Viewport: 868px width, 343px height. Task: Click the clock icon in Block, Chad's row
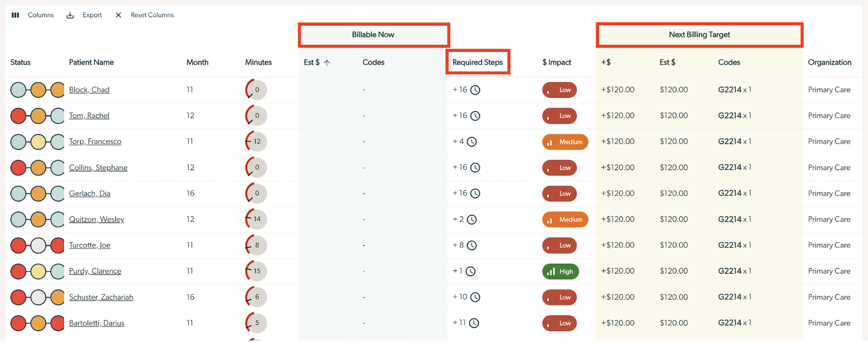coord(475,90)
